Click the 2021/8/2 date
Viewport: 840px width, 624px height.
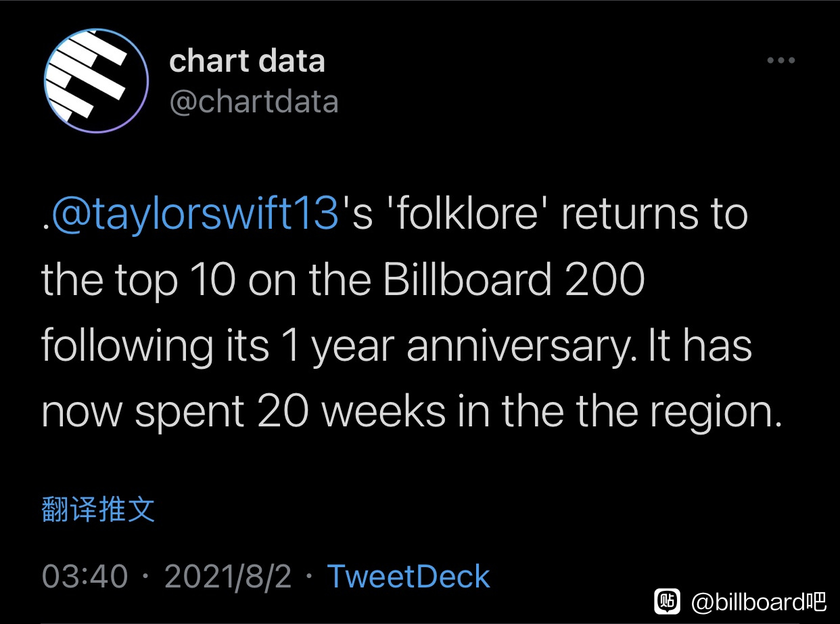coord(228,577)
